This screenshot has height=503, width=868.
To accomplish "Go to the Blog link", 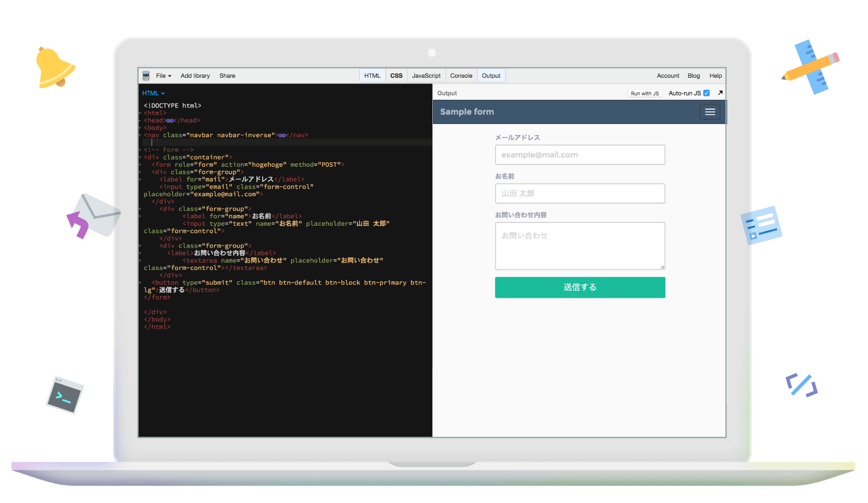I will coord(694,75).
